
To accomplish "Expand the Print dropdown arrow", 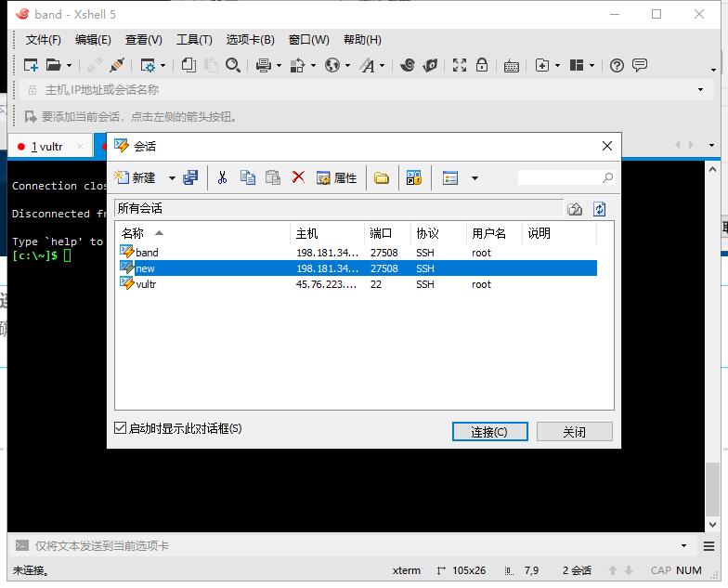I will (279, 65).
